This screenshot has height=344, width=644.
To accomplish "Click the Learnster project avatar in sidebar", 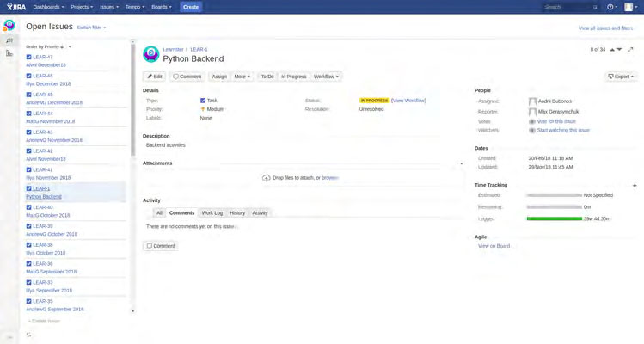I will coord(9,25).
